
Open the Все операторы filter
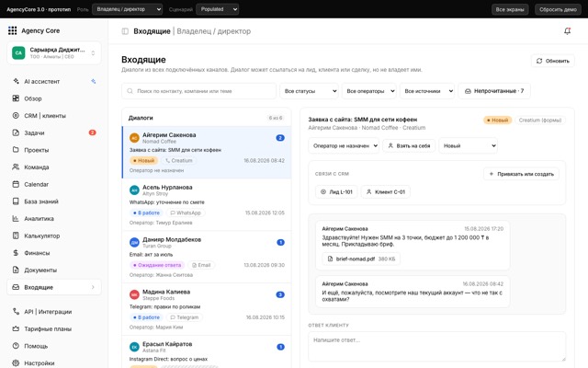pyautogui.click(x=369, y=91)
